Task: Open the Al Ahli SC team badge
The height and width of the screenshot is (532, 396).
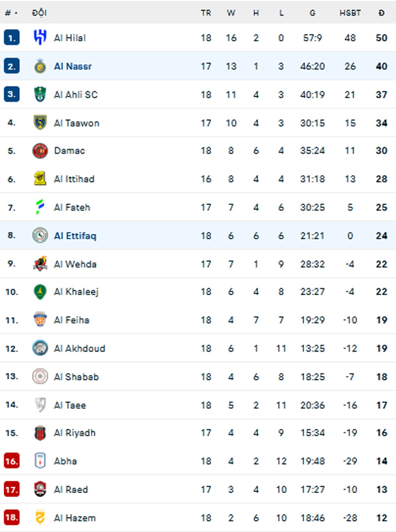Action: point(40,94)
